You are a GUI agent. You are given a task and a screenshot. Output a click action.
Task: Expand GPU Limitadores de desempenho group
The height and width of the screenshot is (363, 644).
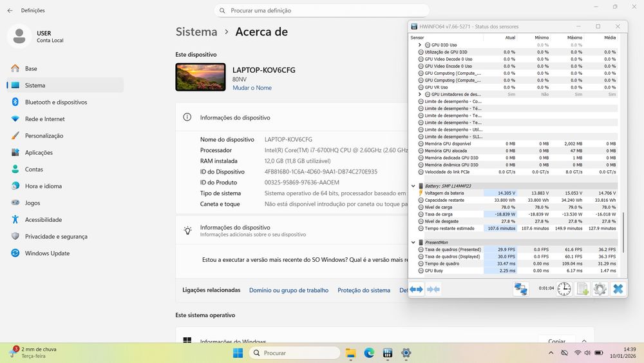click(420, 94)
